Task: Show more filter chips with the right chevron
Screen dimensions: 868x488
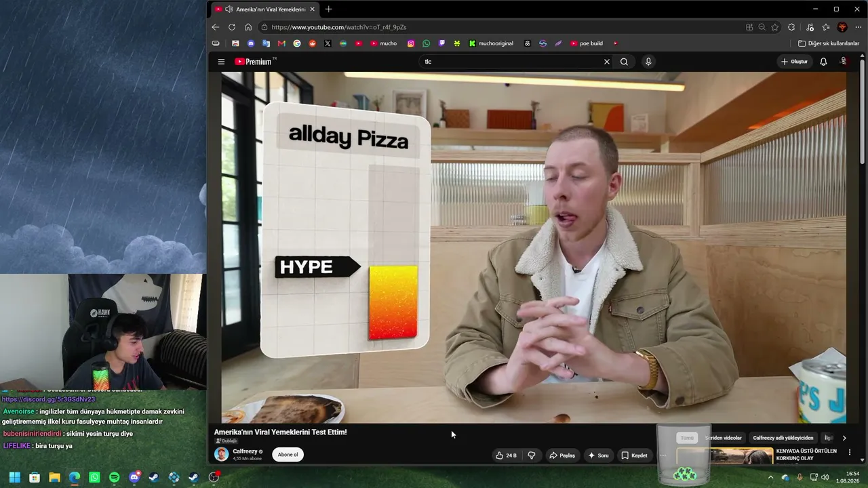Action: [844, 438]
